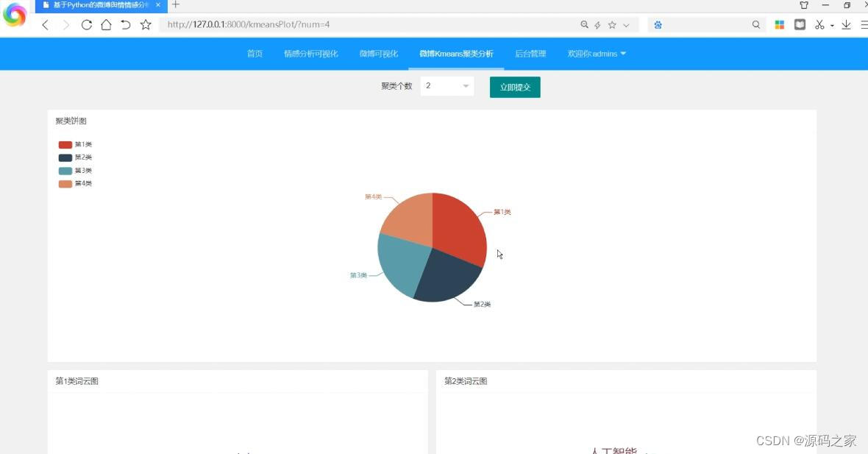Click the browser search input box

click(x=707, y=25)
